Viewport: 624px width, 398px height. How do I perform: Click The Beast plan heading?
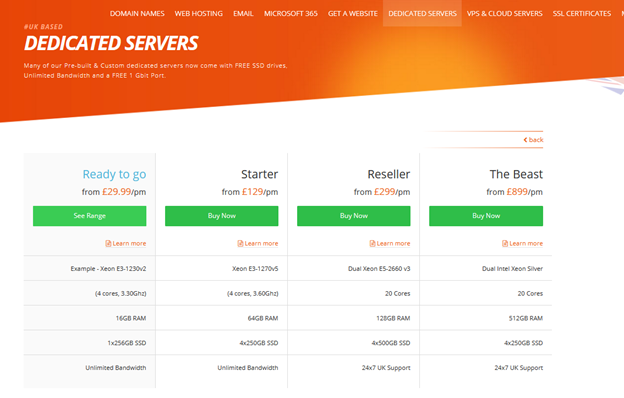[x=516, y=174]
